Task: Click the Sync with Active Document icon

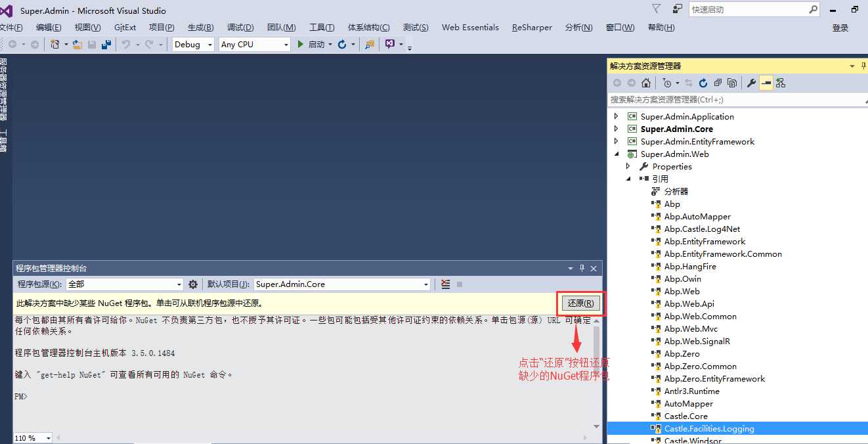Action: 689,83
